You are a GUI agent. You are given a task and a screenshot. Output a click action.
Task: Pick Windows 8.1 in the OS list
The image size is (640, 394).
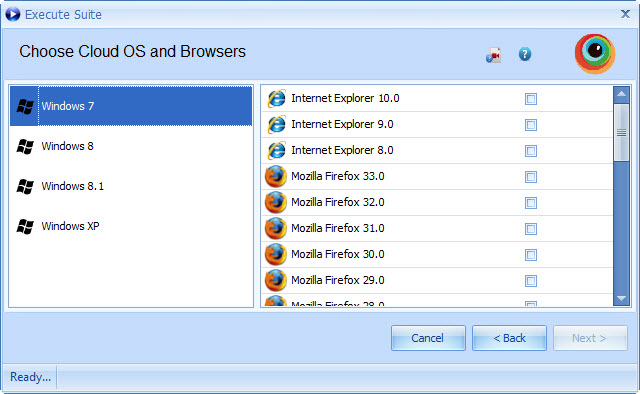pyautogui.click(x=131, y=186)
